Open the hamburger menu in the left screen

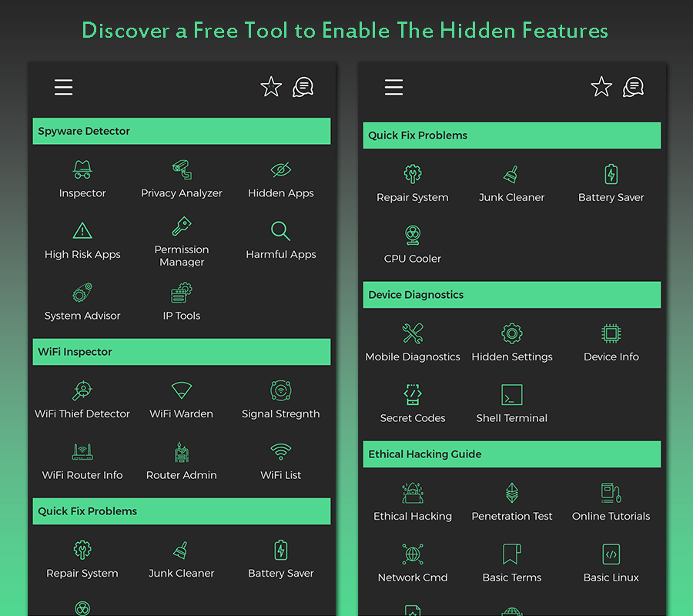click(x=63, y=87)
